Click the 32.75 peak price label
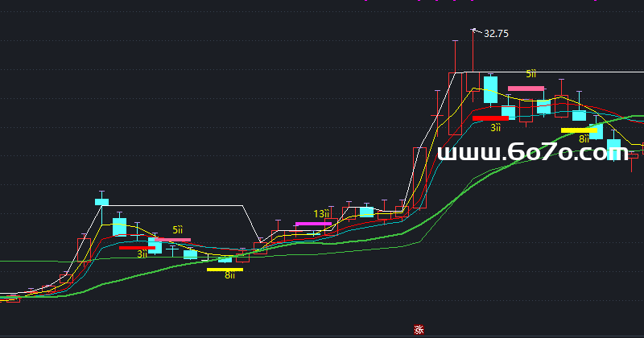The width and height of the screenshot is (644, 338). tap(496, 34)
